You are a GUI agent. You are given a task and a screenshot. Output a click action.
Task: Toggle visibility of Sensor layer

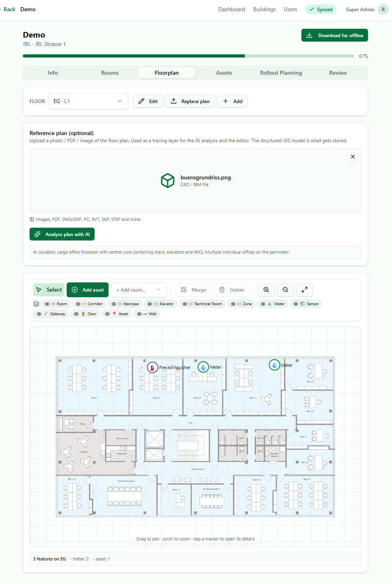[306, 304]
